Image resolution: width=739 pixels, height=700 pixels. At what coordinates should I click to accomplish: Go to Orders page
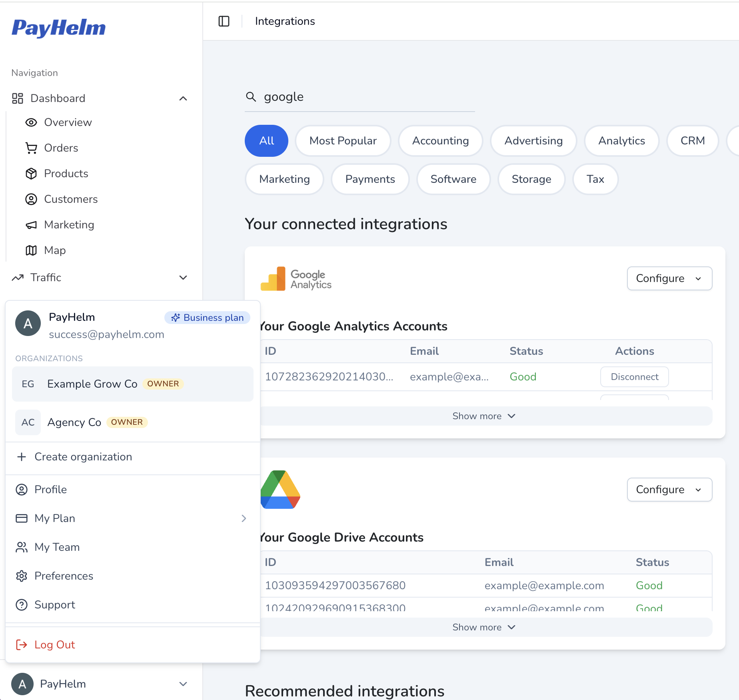tap(61, 148)
